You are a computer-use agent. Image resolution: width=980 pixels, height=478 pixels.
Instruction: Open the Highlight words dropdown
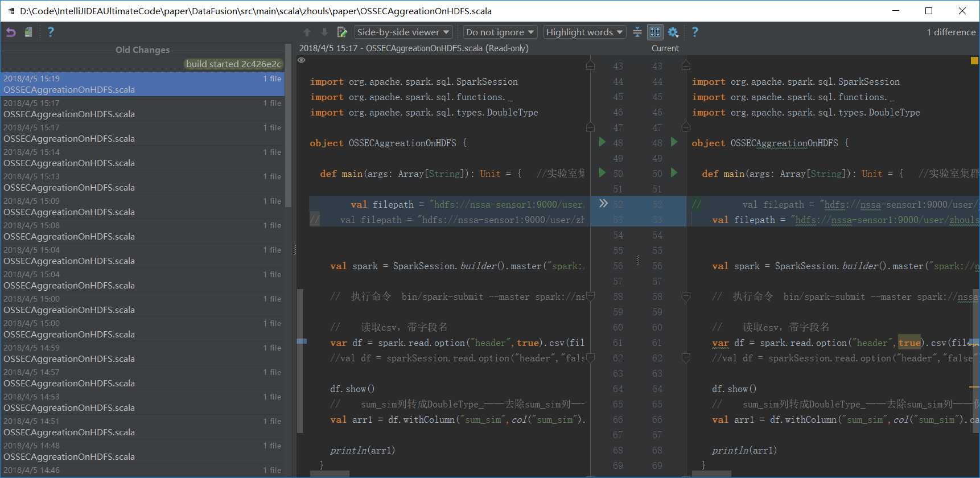[x=584, y=32]
